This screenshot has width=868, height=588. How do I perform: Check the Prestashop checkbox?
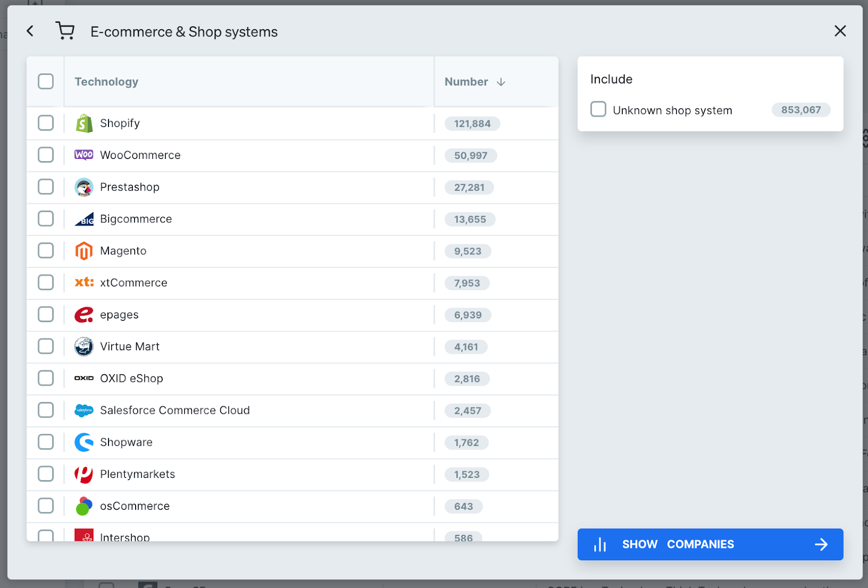(46, 187)
